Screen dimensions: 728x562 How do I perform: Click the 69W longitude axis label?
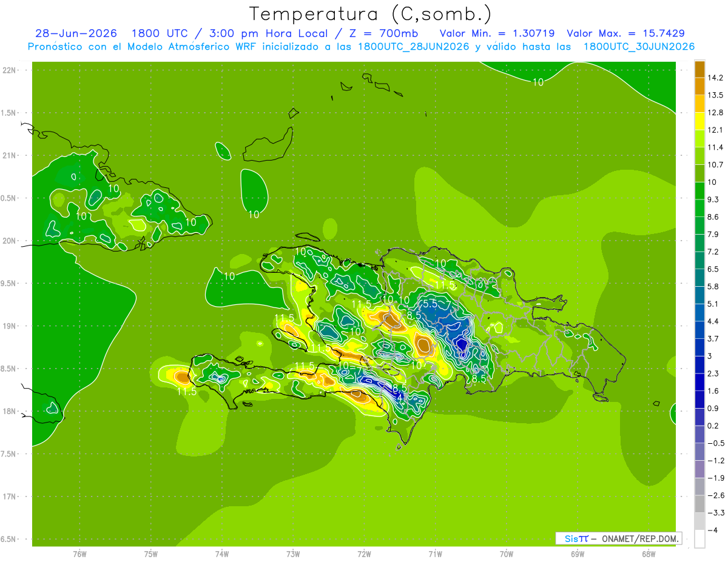pos(578,554)
